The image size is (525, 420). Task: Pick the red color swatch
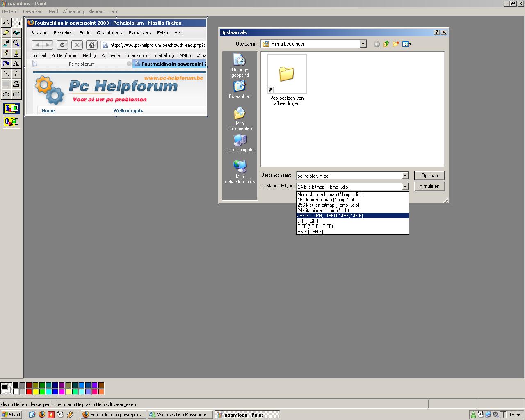pyautogui.click(x=29, y=392)
